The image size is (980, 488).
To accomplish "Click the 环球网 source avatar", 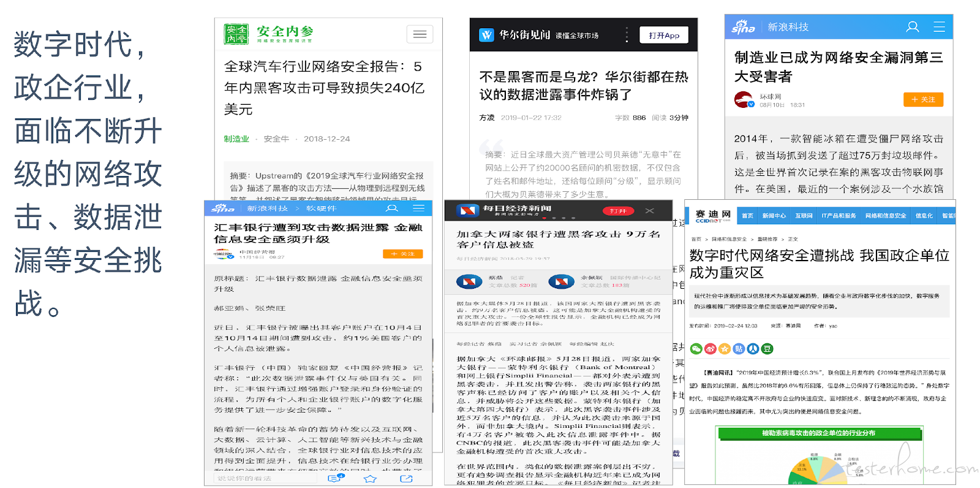I will [x=744, y=100].
